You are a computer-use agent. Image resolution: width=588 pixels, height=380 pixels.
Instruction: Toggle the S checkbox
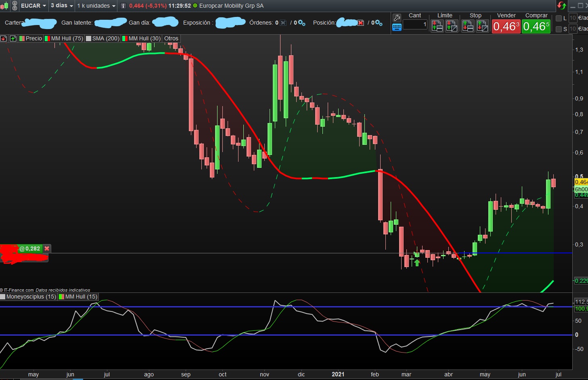(559, 29)
